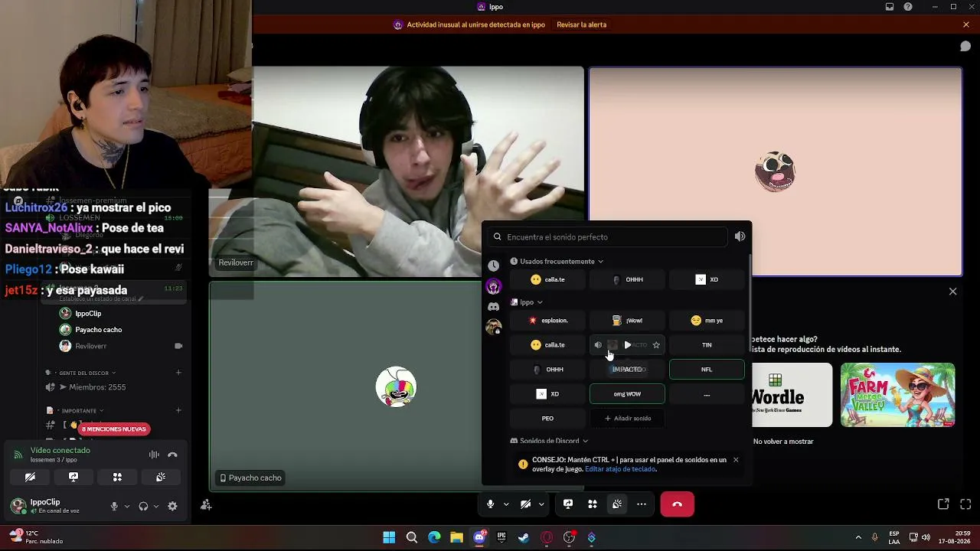Open 'Revisar la alerta' link

pyautogui.click(x=581, y=24)
